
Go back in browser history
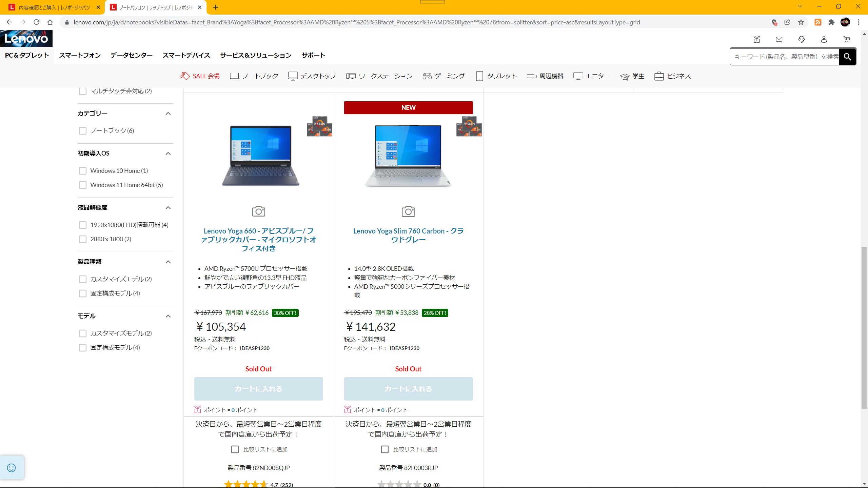[9, 22]
